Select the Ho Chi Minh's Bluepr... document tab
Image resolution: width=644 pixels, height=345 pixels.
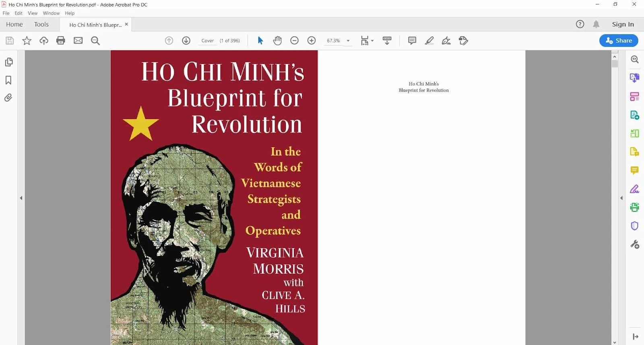(95, 25)
